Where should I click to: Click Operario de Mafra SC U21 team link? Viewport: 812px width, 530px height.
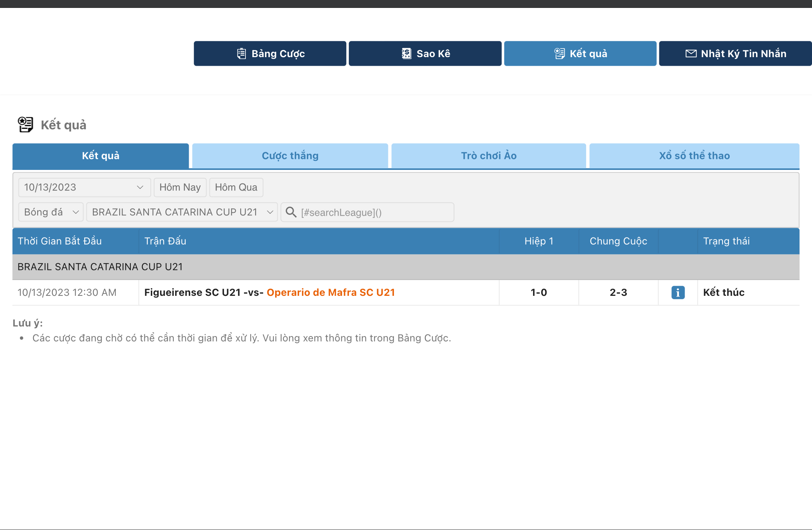331,292
